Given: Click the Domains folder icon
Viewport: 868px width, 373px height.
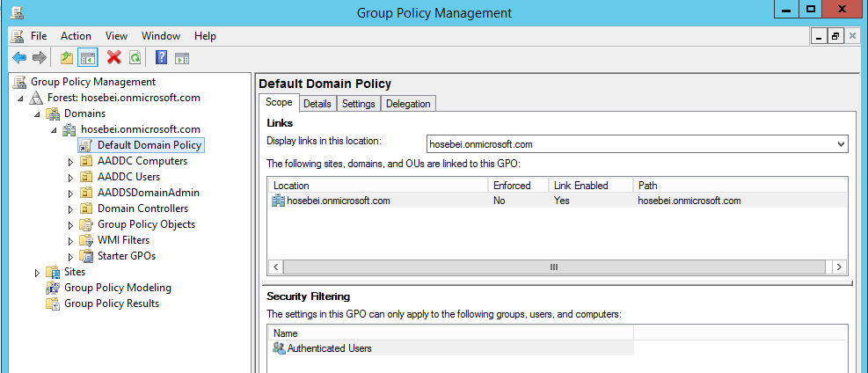Looking at the screenshot, I should (x=53, y=113).
